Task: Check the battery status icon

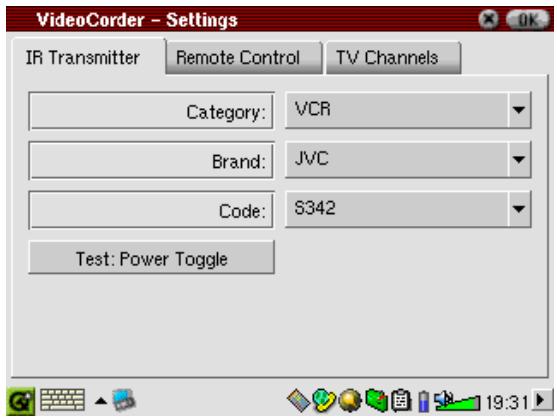Action: [x=423, y=401]
